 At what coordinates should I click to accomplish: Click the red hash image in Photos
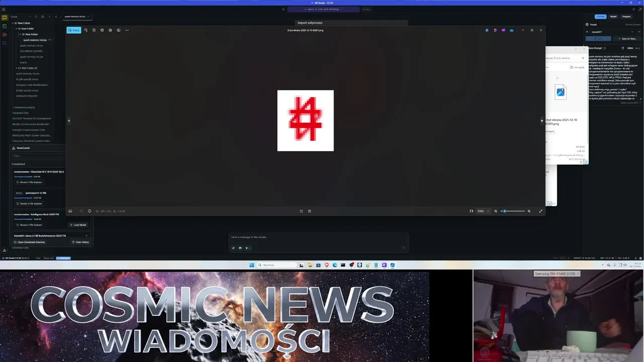305,121
